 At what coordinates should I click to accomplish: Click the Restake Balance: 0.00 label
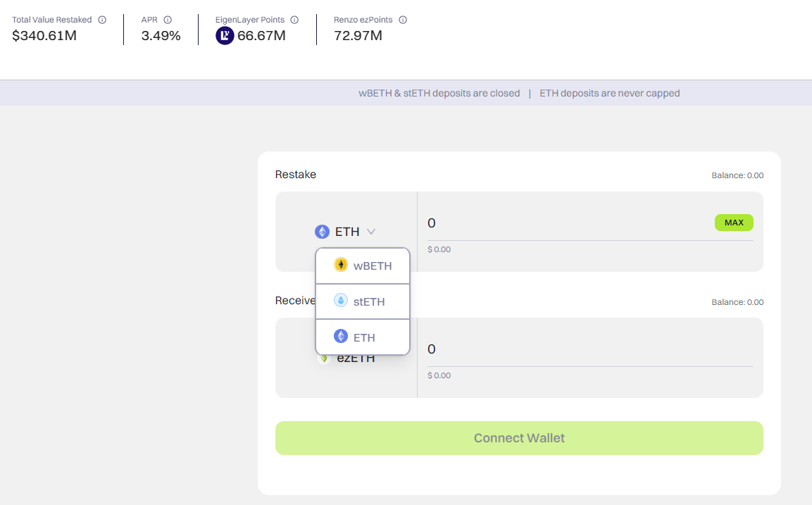tap(737, 175)
